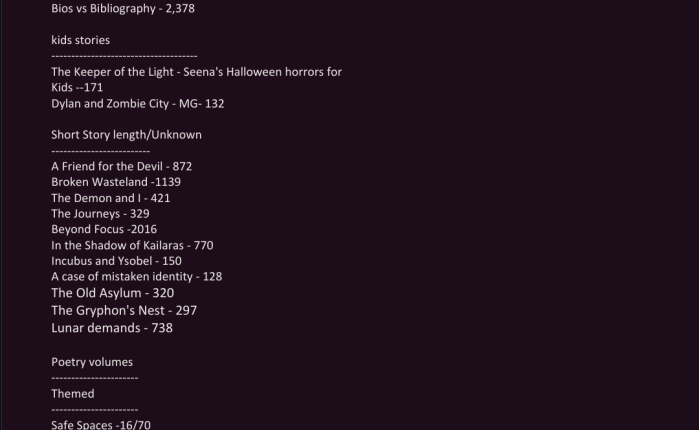Click the 'Broken Wasteland -1139' line

116,182
